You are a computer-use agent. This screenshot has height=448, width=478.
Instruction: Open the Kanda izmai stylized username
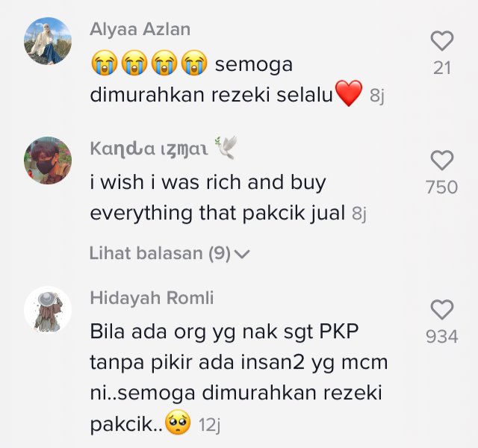pyautogui.click(x=149, y=149)
